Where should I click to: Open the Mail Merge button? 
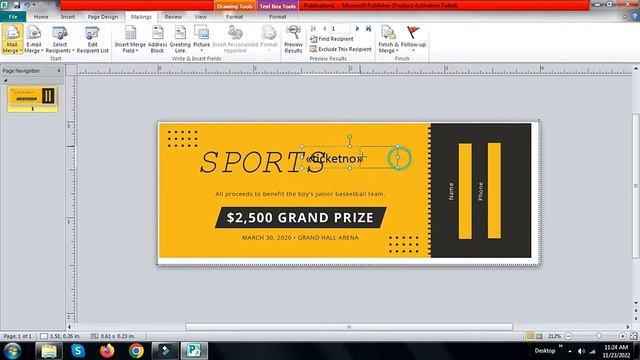(x=12, y=39)
